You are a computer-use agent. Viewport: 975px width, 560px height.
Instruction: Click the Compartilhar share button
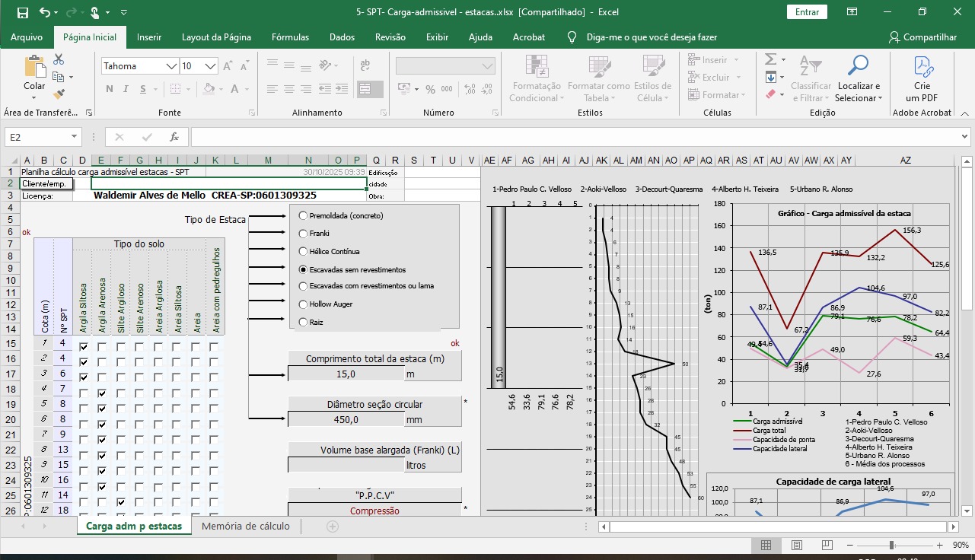click(922, 37)
